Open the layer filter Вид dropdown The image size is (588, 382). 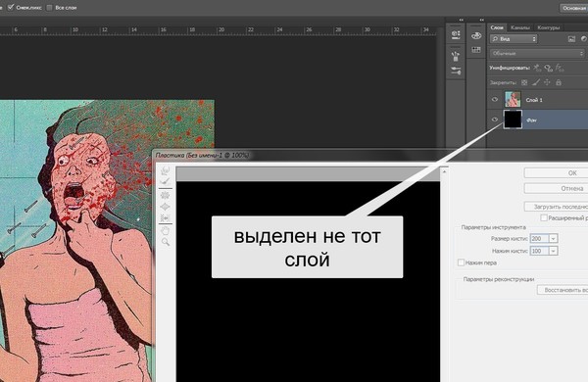[514, 39]
